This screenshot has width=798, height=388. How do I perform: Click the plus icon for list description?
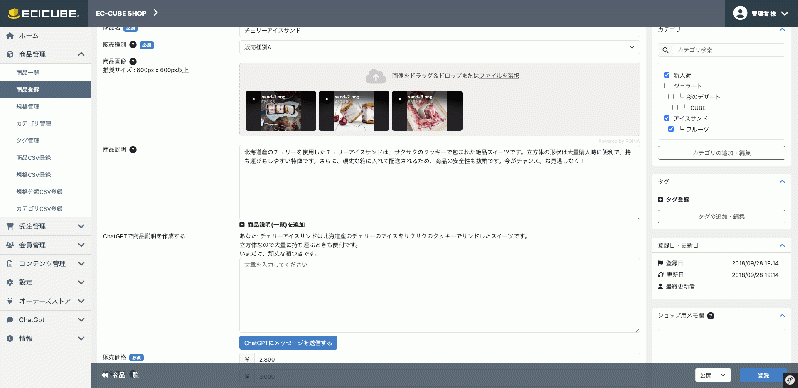tap(242, 225)
